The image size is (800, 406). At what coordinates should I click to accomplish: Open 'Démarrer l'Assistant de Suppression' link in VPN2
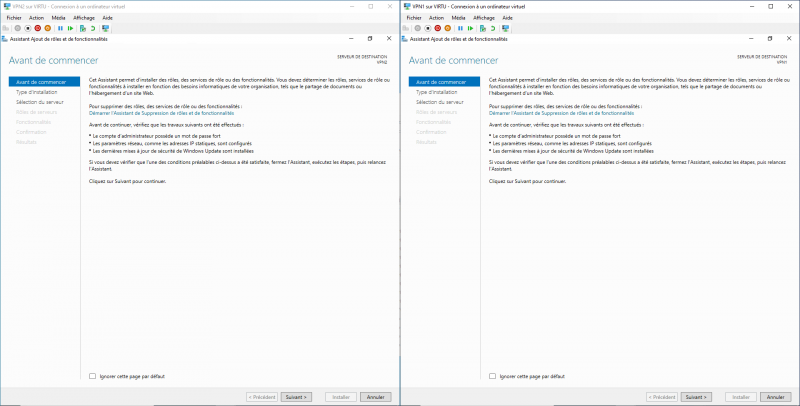click(x=161, y=113)
